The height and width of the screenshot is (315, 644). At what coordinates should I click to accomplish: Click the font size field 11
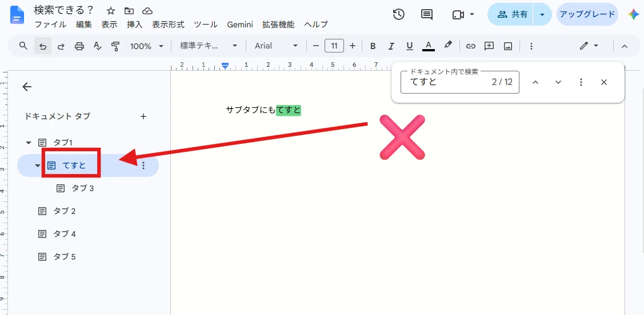[334, 46]
